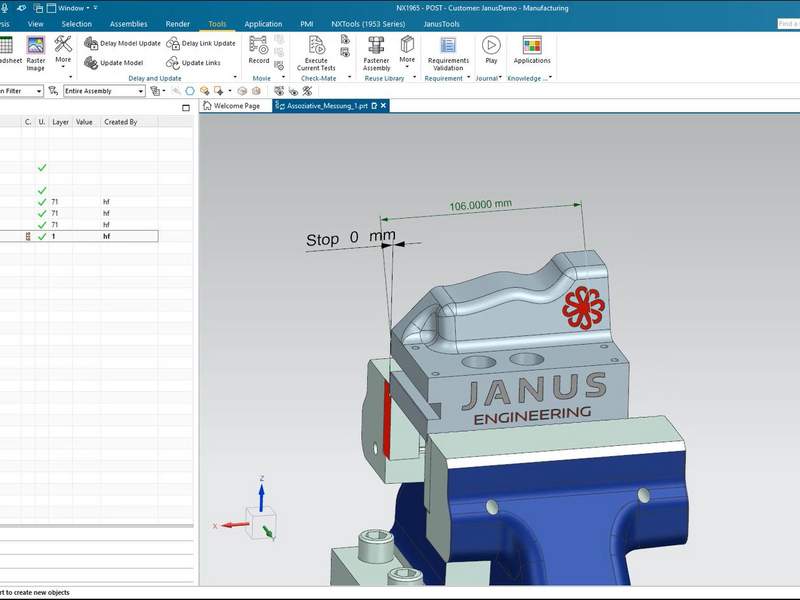Click the 106.0000 mm dimension
This screenshot has width=800, height=600.
(x=480, y=205)
